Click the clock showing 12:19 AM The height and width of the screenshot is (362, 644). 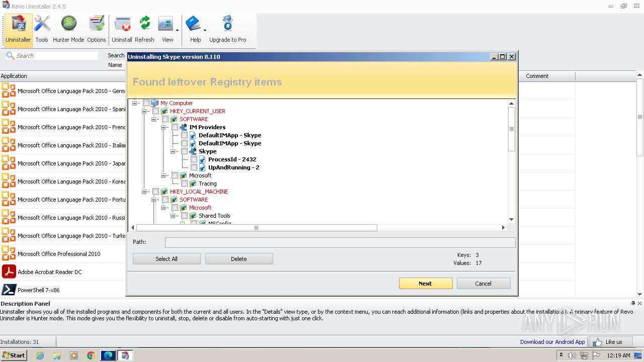[x=619, y=355]
